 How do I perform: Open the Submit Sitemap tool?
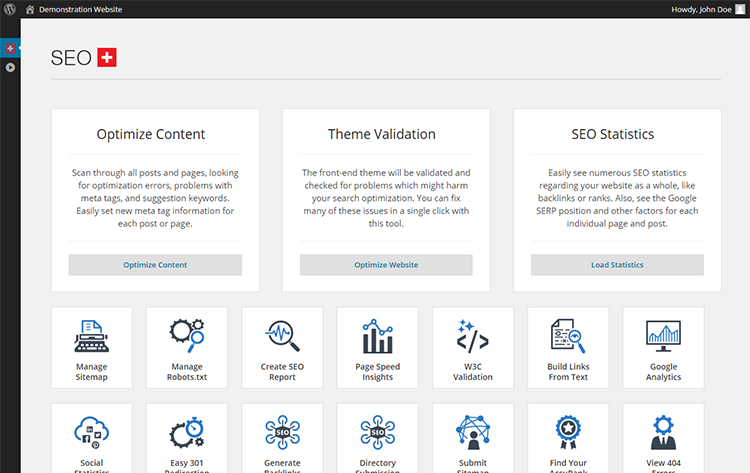tap(473, 439)
